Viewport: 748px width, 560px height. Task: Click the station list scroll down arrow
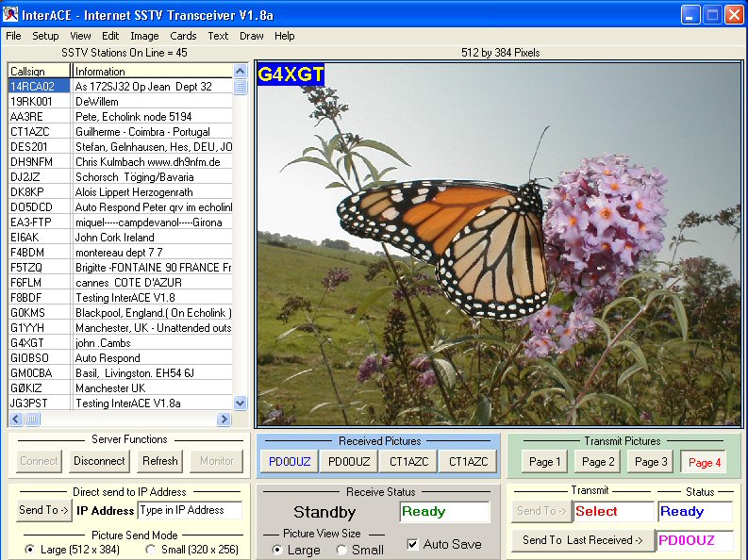point(240,404)
